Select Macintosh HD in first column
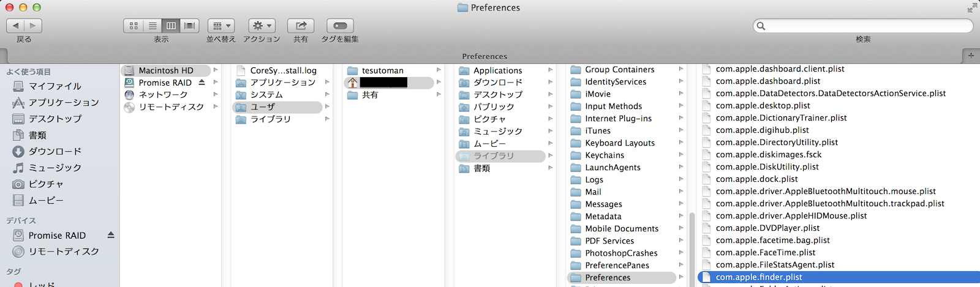Image resolution: width=980 pixels, height=287 pixels. [x=165, y=70]
